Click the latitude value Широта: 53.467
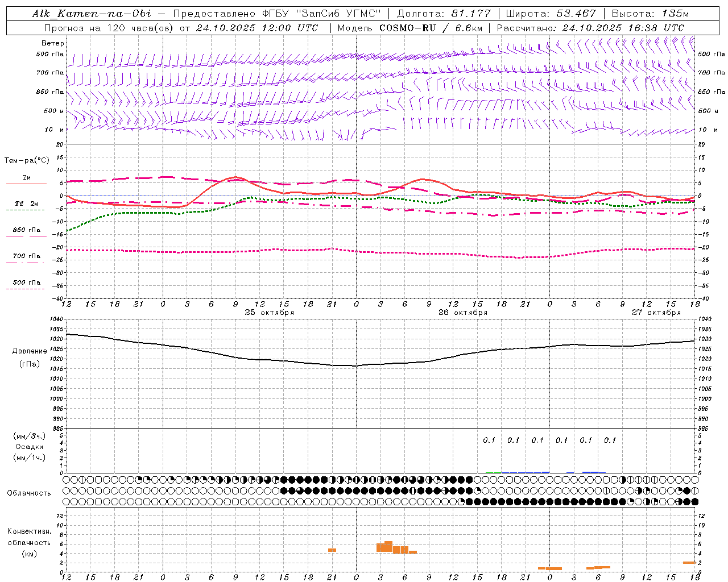The height and width of the screenshot is (582, 728). (551, 14)
